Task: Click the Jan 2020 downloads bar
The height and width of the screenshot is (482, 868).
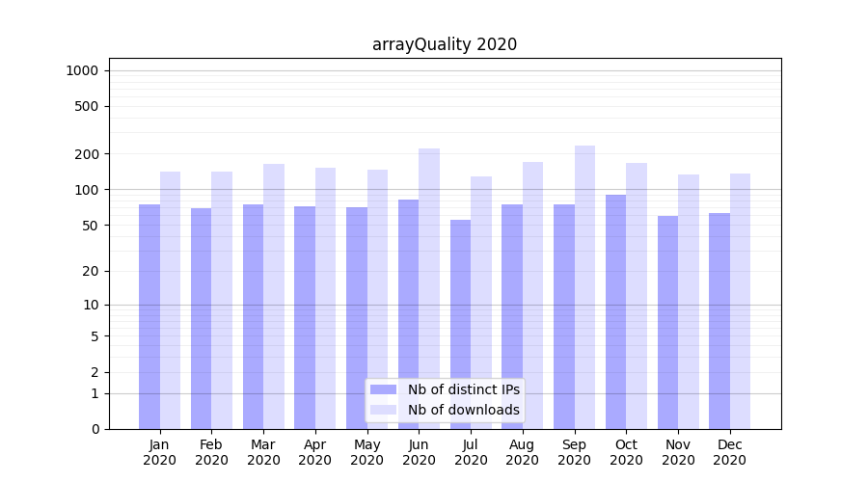Action: coord(171,300)
